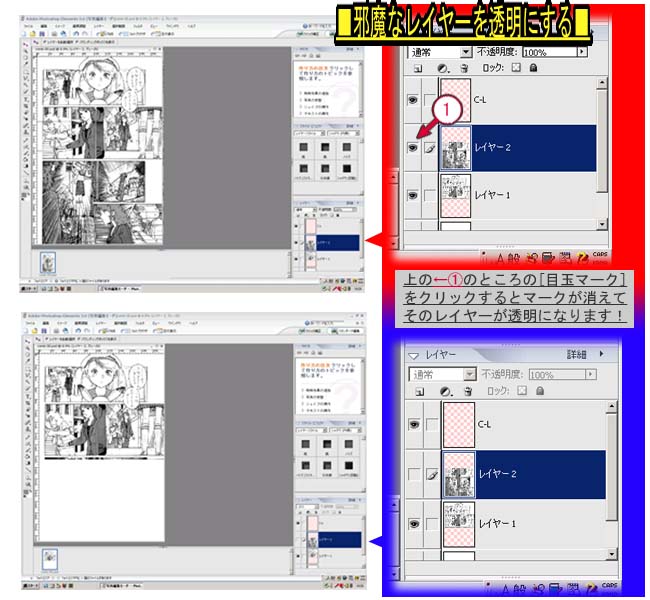Toggle レイヤー1 eye icon in red-framed panel
Viewport: 650px width, 600px height.
pyautogui.click(x=412, y=195)
